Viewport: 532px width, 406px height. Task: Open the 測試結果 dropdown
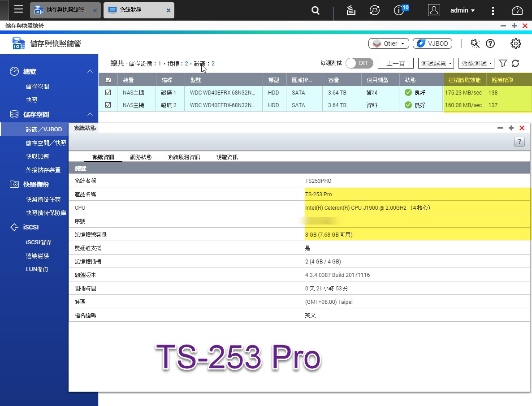point(437,63)
